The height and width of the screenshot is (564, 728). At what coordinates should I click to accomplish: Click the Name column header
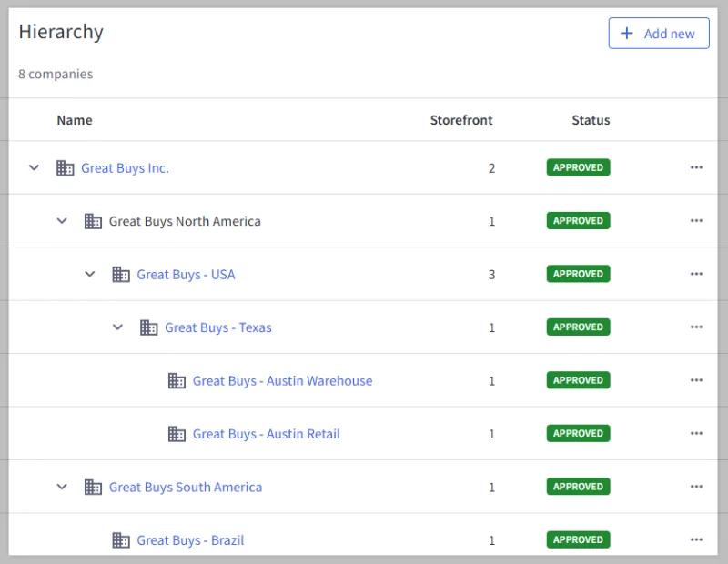[75, 120]
